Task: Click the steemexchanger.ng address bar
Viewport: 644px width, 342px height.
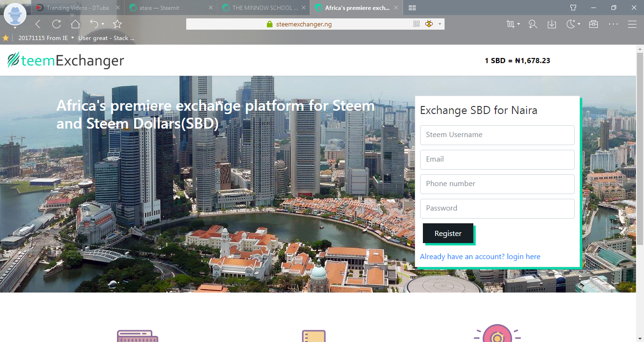Action: [315, 24]
